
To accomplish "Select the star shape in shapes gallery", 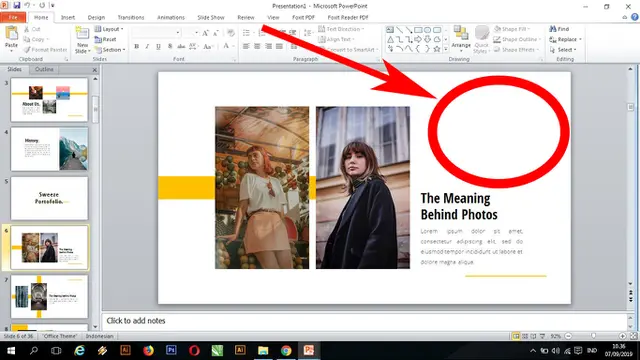I will (x=437, y=49).
